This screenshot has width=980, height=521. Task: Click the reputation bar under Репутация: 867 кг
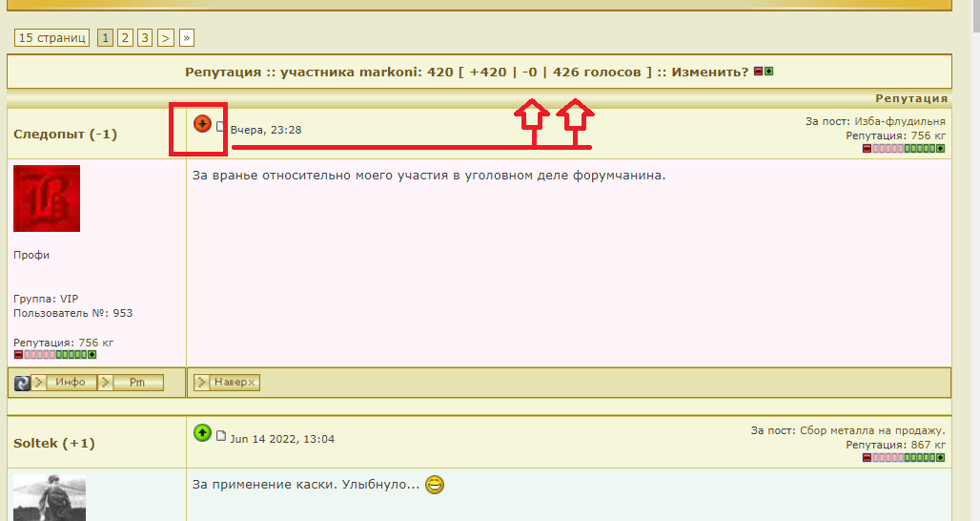point(904,458)
